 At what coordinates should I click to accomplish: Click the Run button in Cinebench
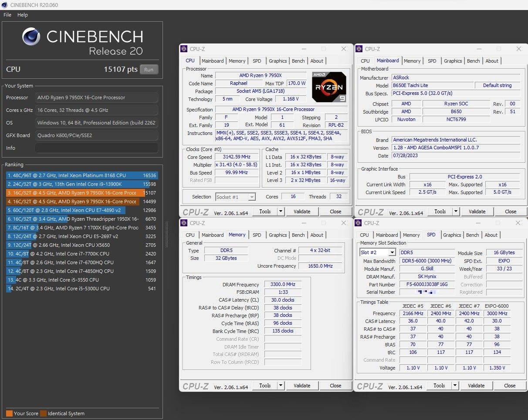click(x=149, y=69)
